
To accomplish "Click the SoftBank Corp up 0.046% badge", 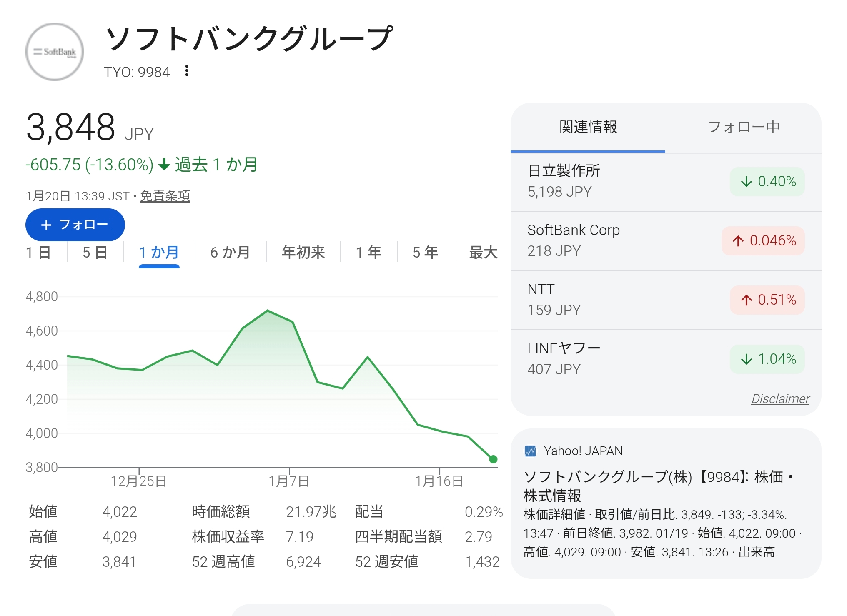I will tap(763, 241).
